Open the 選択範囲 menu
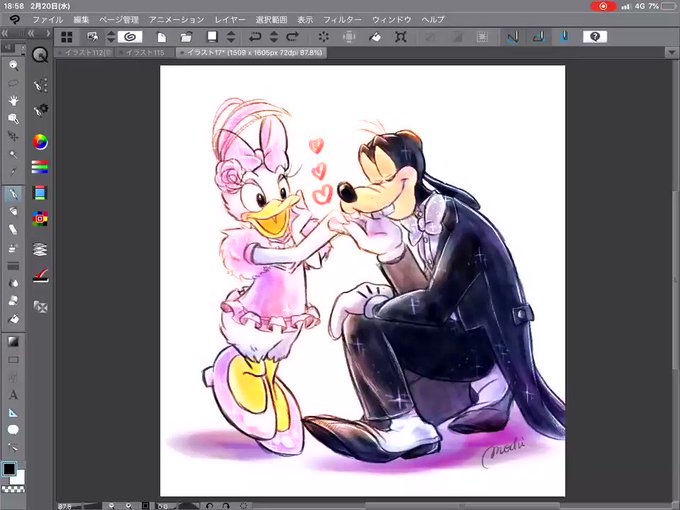680x510 pixels. point(271,20)
